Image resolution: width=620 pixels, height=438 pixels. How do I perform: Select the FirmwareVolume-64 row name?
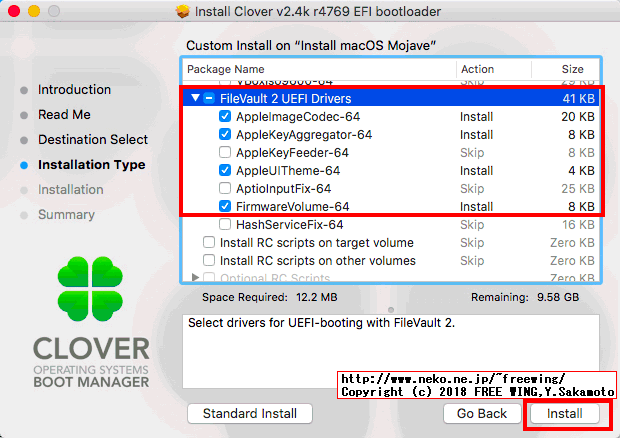293,207
